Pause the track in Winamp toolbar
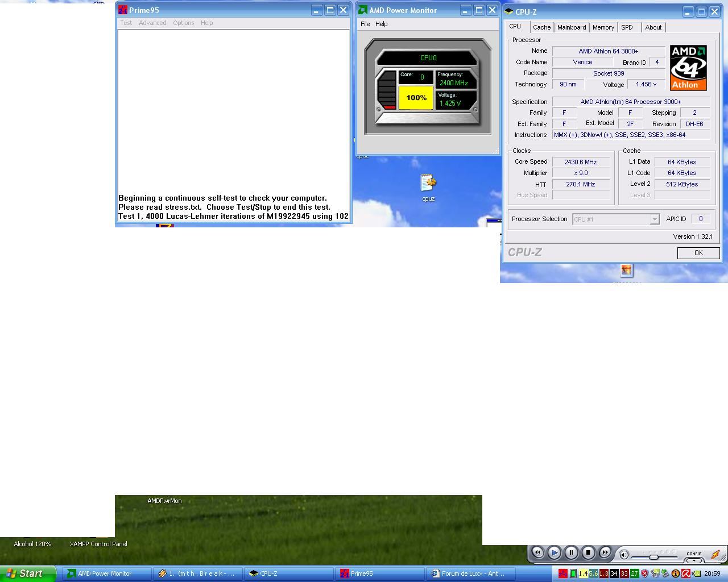728x582 pixels. (571, 552)
